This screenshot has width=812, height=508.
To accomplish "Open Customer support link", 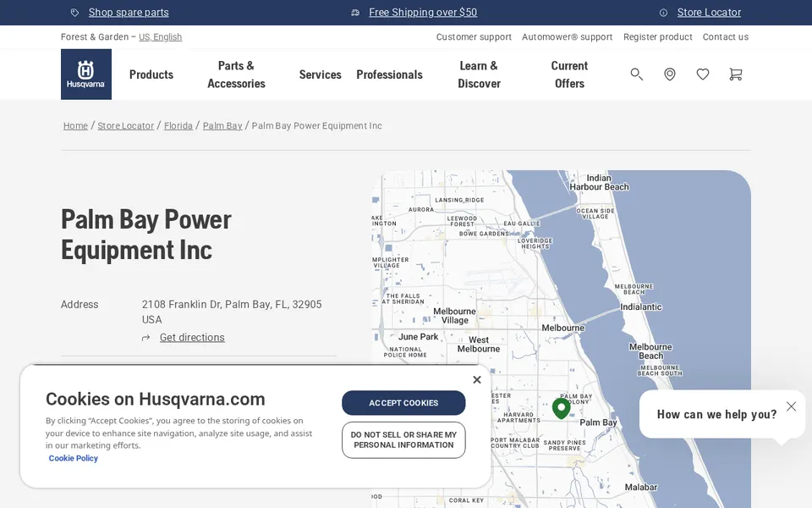I will tap(474, 36).
